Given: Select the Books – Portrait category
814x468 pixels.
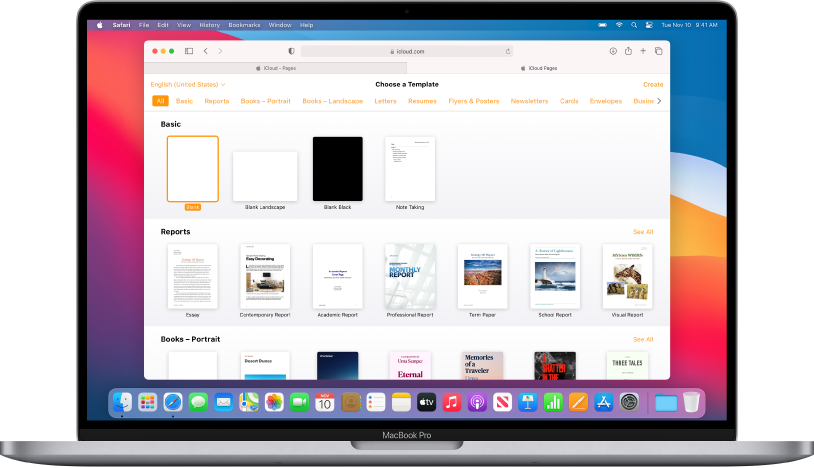Looking at the screenshot, I should tap(265, 101).
